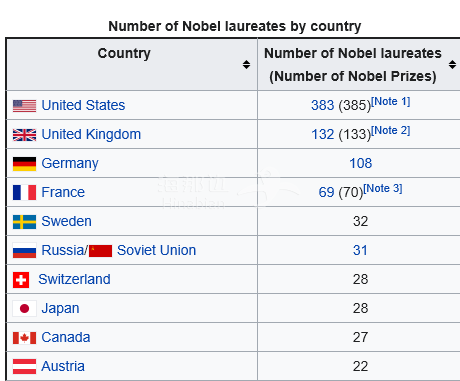460x381 pixels.
Task: Click the Sweden flag icon
Action: click(x=24, y=222)
